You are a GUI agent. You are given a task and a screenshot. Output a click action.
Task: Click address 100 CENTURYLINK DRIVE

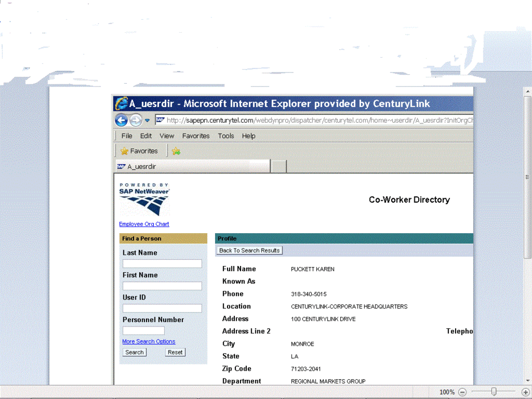pos(323,319)
